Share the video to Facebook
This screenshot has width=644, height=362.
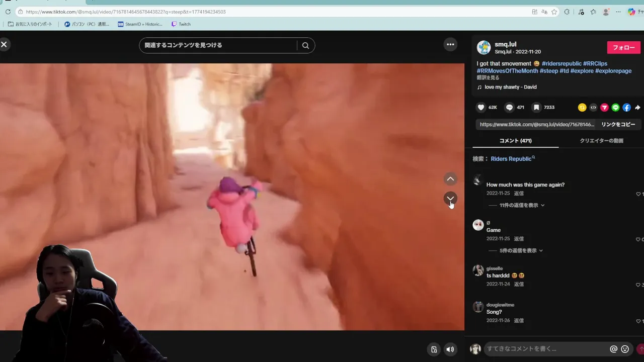(626, 108)
